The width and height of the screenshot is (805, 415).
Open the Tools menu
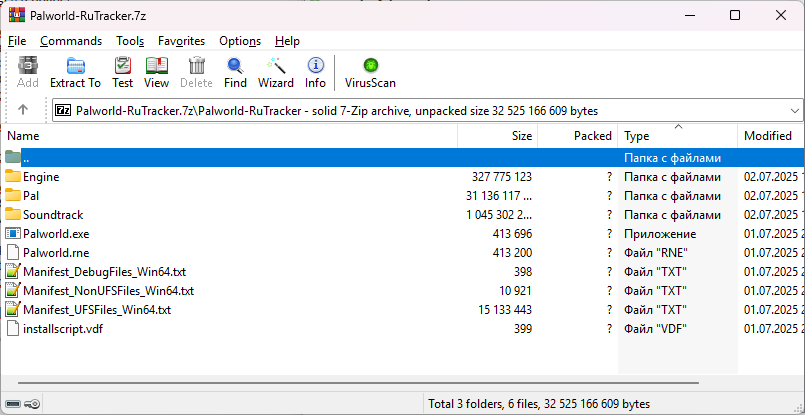coord(130,41)
